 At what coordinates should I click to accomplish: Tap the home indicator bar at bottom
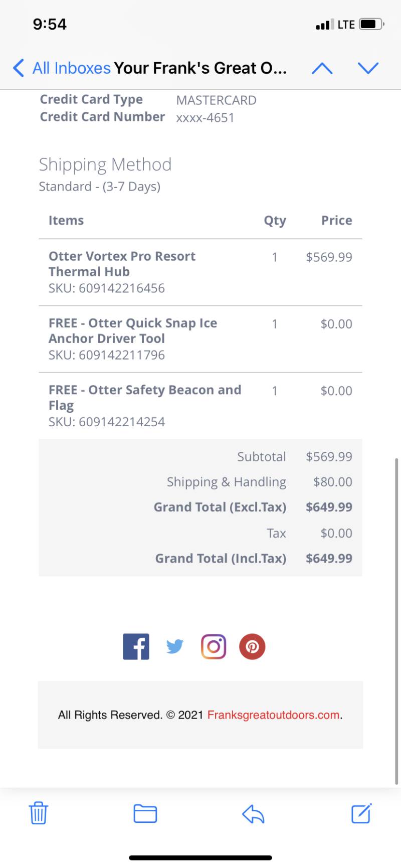tap(200, 858)
